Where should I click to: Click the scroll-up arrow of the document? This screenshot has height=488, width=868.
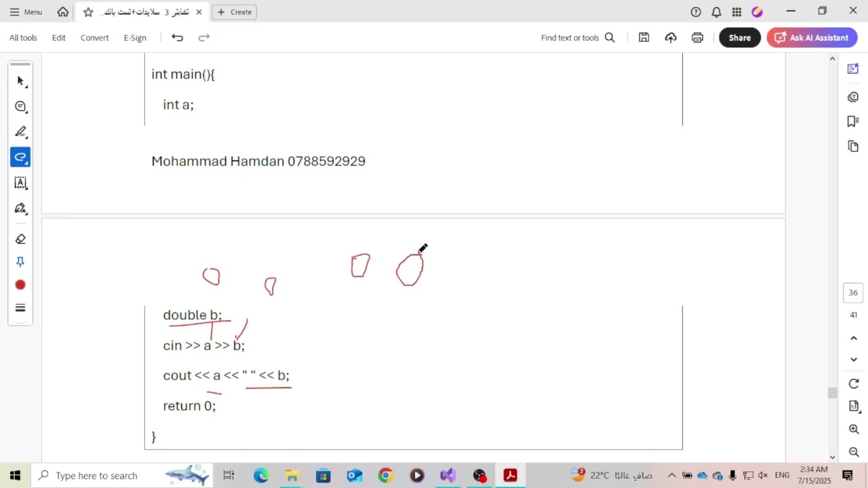coord(832,59)
